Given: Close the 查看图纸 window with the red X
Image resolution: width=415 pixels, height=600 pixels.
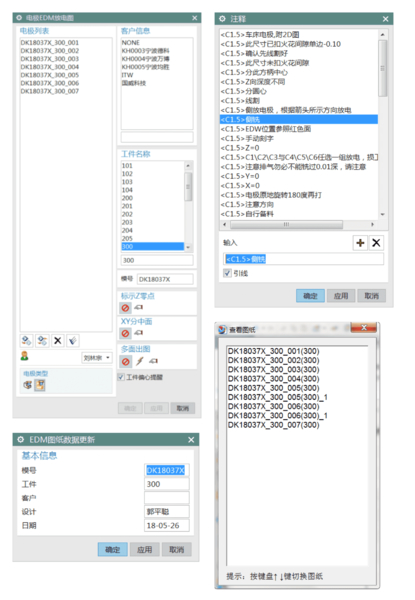Looking at the screenshot, I should point(364,328).
